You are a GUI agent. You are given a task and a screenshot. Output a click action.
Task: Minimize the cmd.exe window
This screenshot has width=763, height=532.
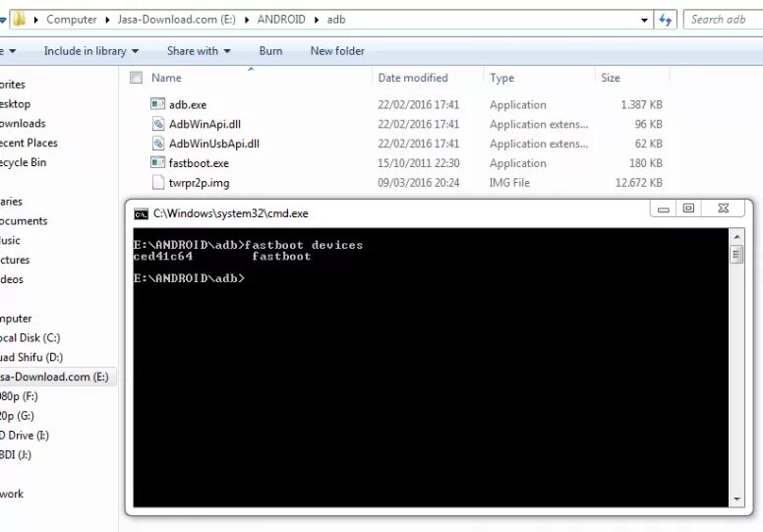click(663, 208)
